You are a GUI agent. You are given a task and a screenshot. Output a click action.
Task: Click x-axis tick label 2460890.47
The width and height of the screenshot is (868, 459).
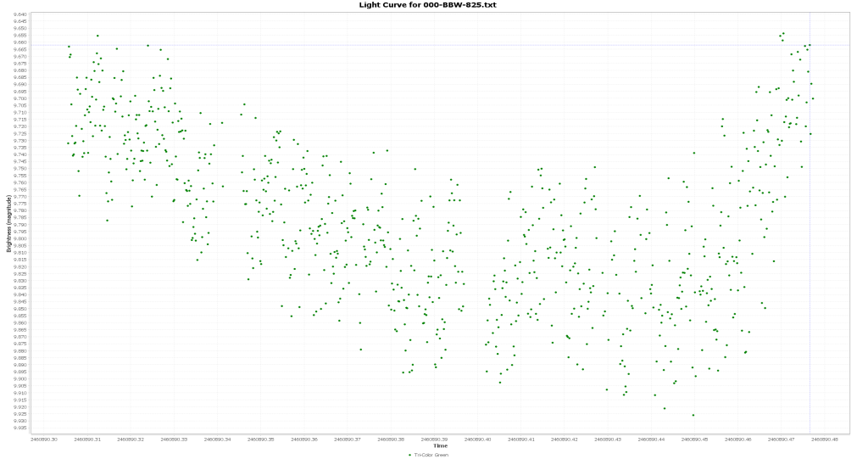(x=781, y=439)
